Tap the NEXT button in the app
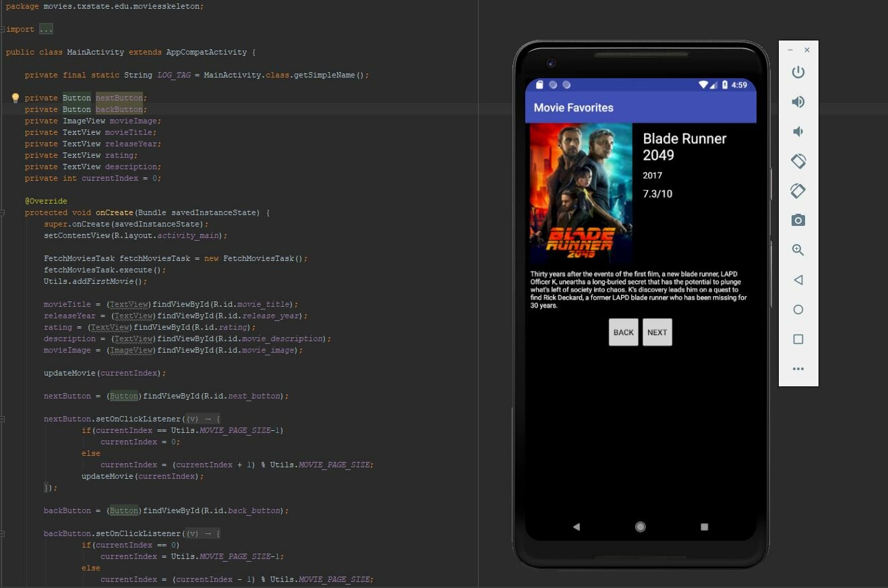 [x=657, y=332]
